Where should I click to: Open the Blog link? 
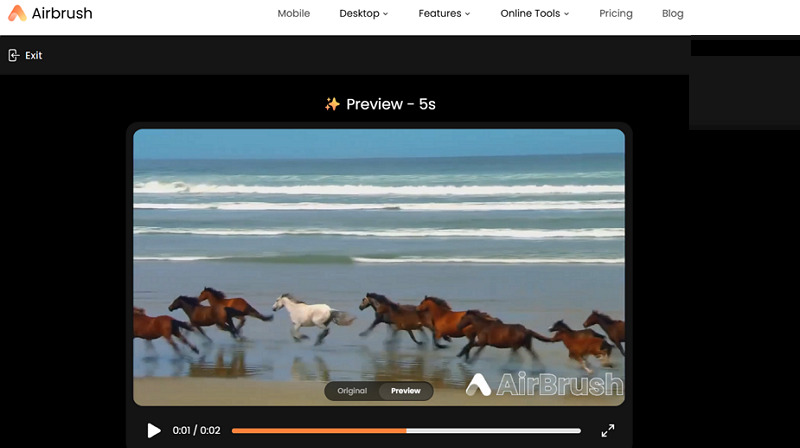pyautogui.click(x=673, y=14)
